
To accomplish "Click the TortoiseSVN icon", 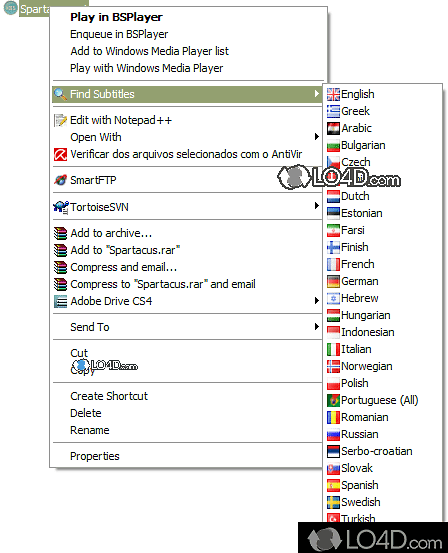I will pos(61,207).
